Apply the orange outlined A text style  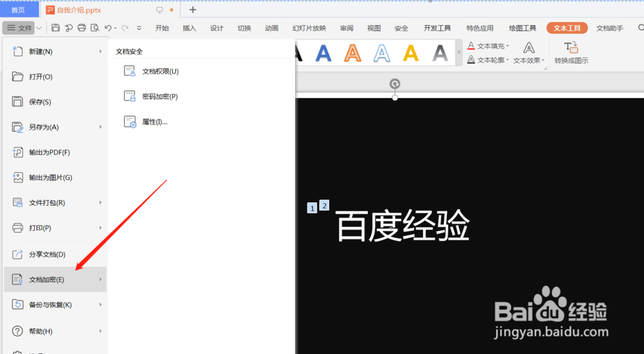pos(352,53)
